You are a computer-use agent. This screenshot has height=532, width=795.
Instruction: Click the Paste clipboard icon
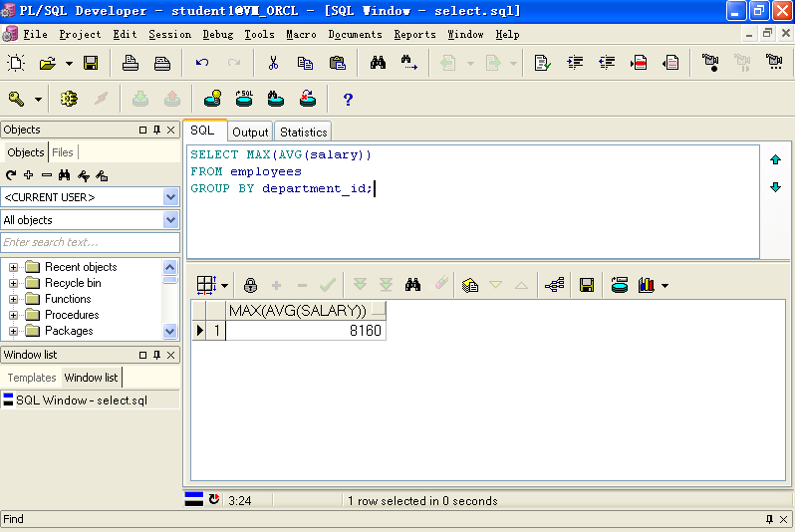click(x=337, y=63)
